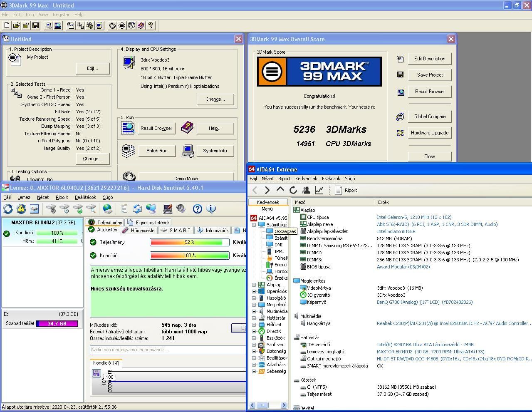Screen dimensions: 532x412
Task: Click the Change button under Display and CPU Settings
Action: click(215, 99)
